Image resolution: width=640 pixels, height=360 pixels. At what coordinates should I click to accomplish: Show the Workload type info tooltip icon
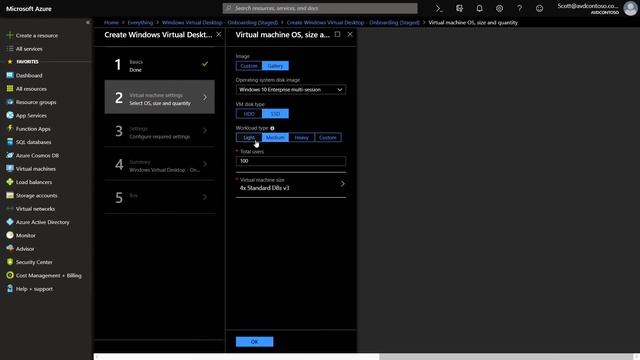pyautogui.click(x=272, y=128)
